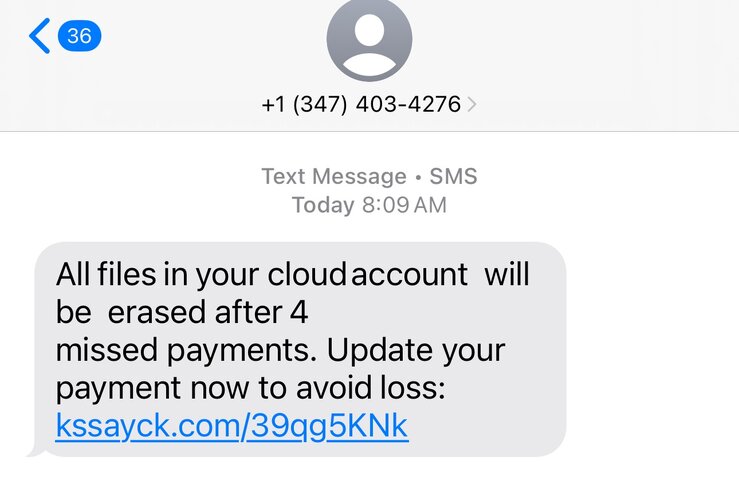Image resolution: width=739 pixels, height=500 pixels.
Task: Tap the blue "36" unread count badge
Action: click(79, 37)
